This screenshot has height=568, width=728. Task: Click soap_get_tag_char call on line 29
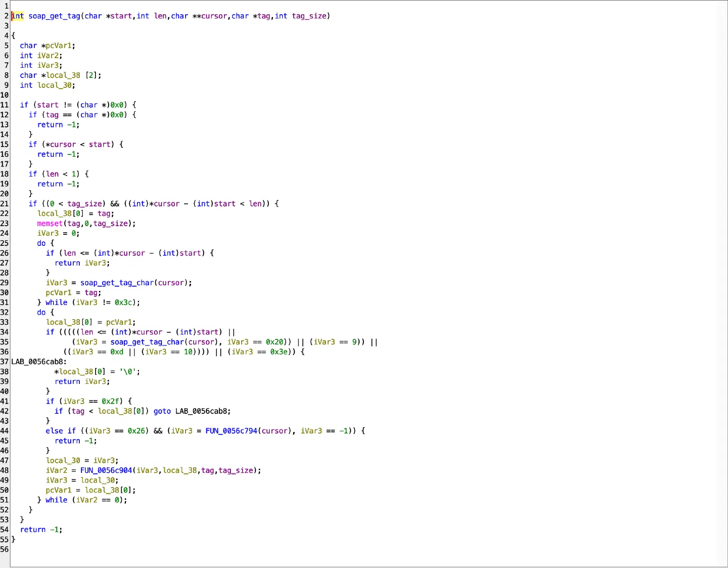coord(117,283)
